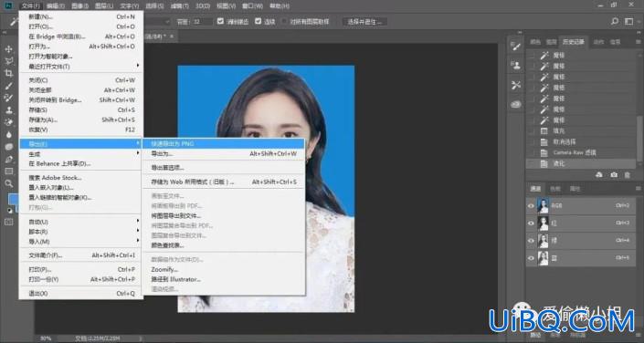Viewport: 644px width, 343px height.
Task: Hide the 蓝 channel eye icon
Action: pos(531,258)
